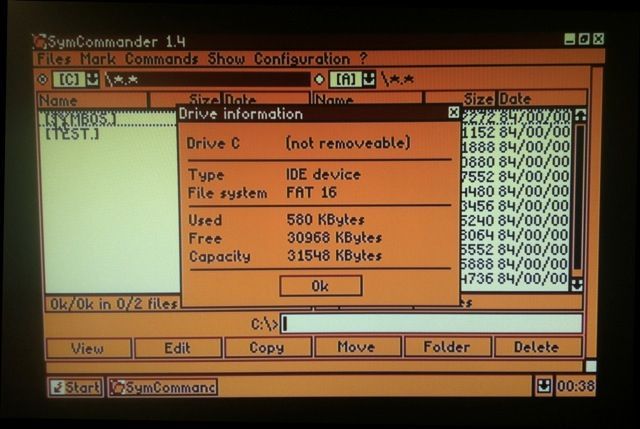Open the [C] drive dropdown arrow
Viewport: 640px width, 429px height.
[93, 79]
